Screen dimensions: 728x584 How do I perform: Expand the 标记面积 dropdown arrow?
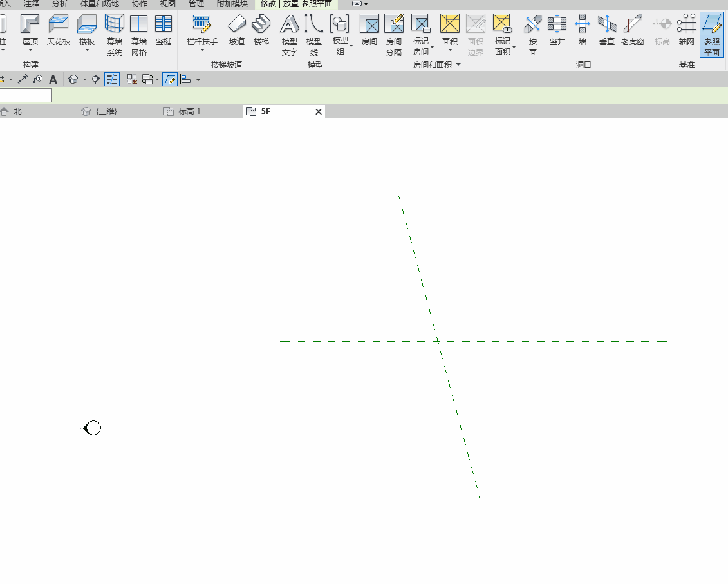[514, 47]
